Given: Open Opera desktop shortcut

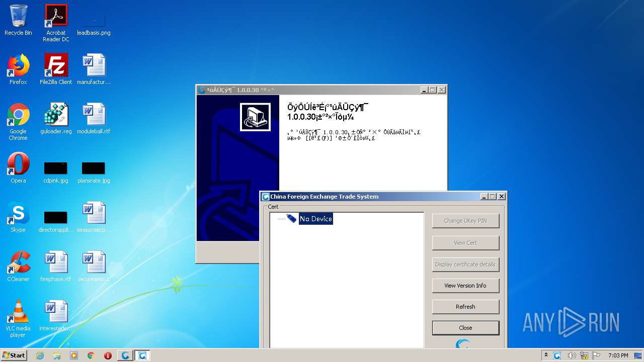Looking at the screenshot, I should (18, 168).
